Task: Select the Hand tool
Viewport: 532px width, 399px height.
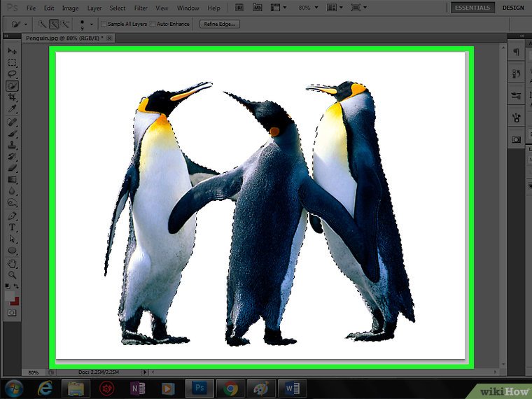Action: [x=12, y=263]
